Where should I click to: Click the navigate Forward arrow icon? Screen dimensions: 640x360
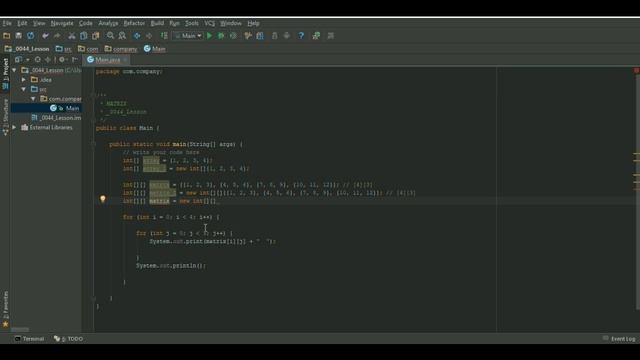149,36
